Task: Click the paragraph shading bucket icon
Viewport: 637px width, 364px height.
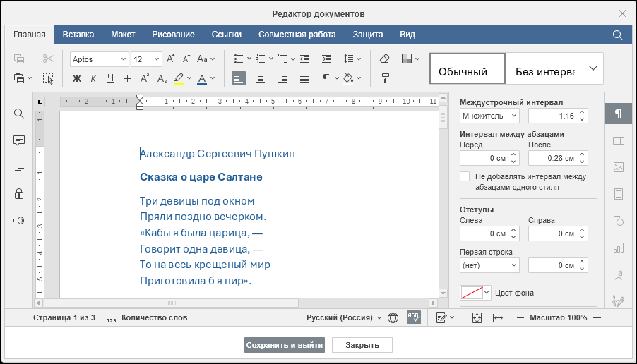Action: coord(348,78)
